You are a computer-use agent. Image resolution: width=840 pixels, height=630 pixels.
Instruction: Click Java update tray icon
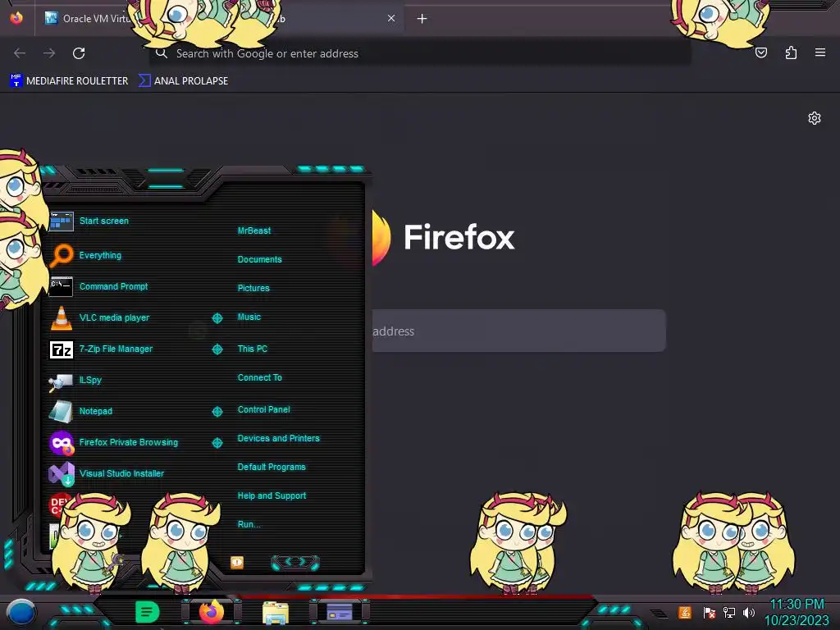685,612
